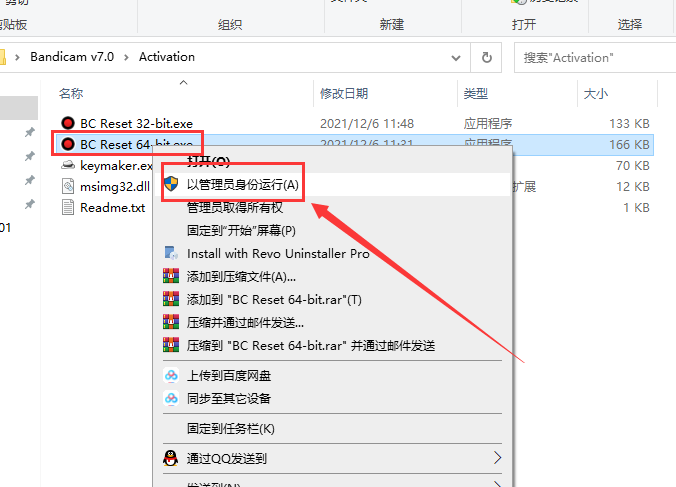Viewport: 676px width, 487px height.
Task: Select 管理员取得所有权 in the context menu
Action: pos(235,208)
